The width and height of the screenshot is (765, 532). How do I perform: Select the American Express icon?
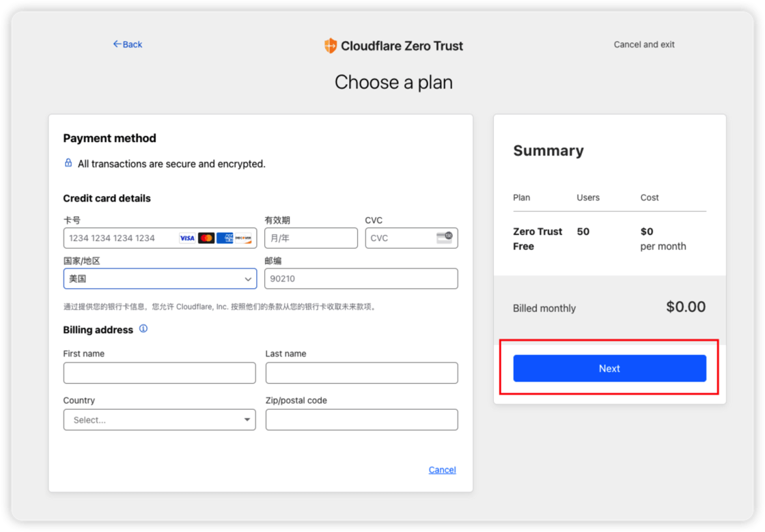point(225,238)
